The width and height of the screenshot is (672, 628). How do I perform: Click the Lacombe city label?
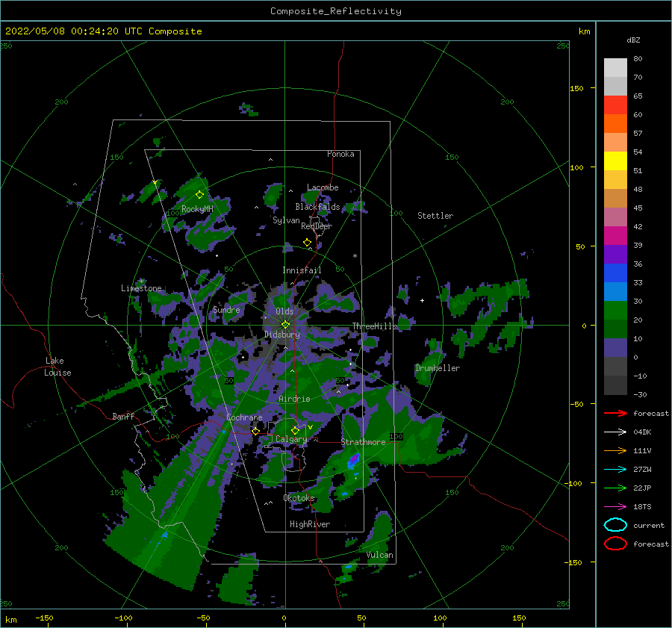(323, 187)
